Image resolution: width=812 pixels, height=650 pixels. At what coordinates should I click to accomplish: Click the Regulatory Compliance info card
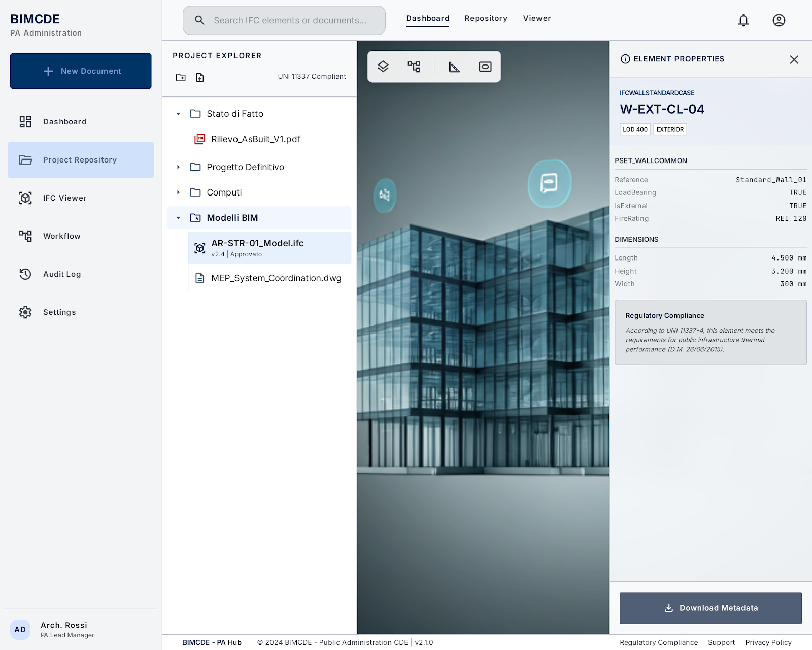pos(710,332)
